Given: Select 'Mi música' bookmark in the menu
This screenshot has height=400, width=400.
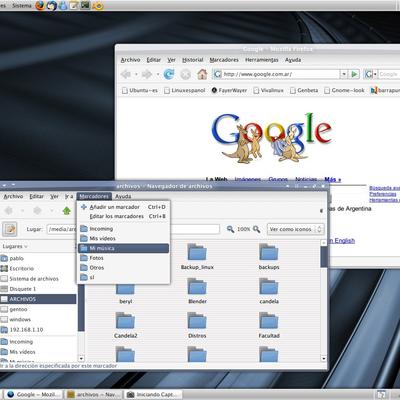Looking at the screenshot, I should point(123,248).
